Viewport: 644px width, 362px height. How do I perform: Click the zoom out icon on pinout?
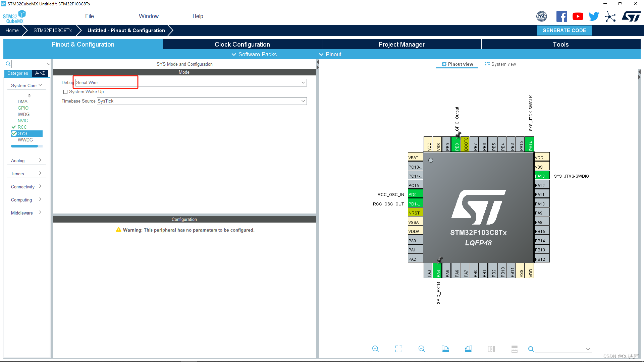click(422, 349)
